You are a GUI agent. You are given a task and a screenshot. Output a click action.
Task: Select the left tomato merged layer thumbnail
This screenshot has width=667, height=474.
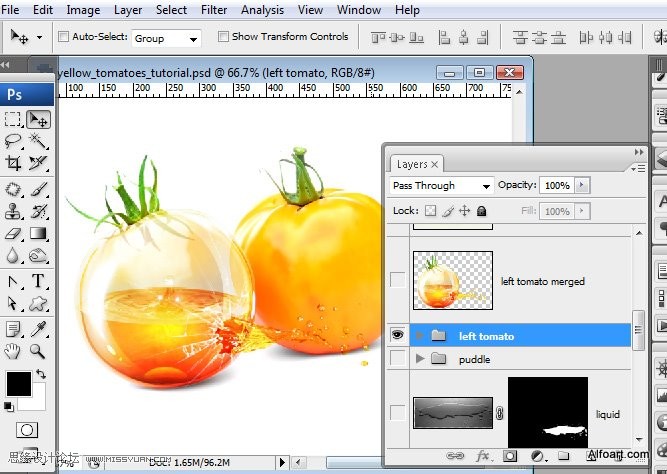(453, 281)
